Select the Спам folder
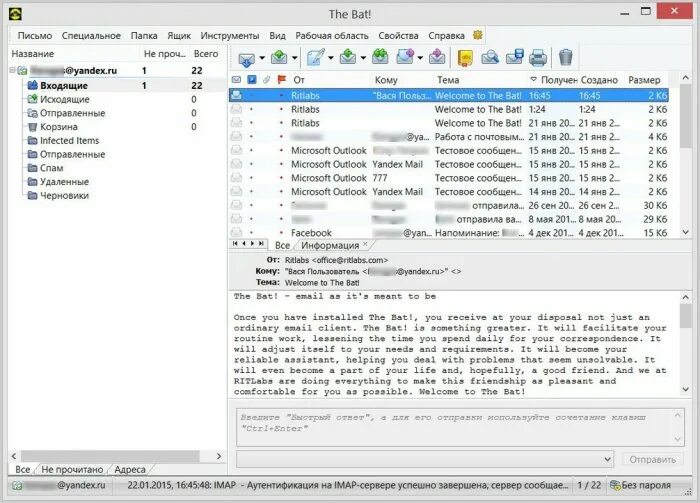Viewport: 700px width, 503px height. coord(51,168)
